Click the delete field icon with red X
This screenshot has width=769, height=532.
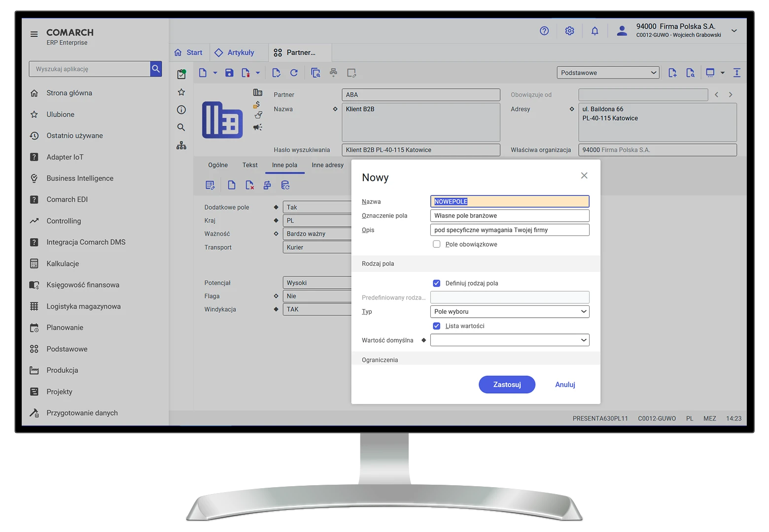coord(249,185)
